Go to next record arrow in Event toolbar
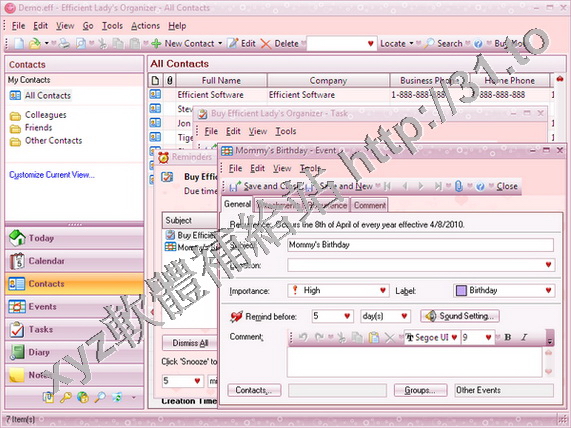Screen dimensions: 571x428 [421, 186]
